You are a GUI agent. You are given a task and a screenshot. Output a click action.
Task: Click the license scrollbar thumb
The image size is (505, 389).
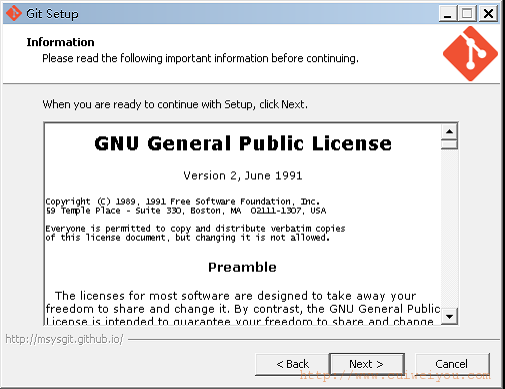(449, 144)
